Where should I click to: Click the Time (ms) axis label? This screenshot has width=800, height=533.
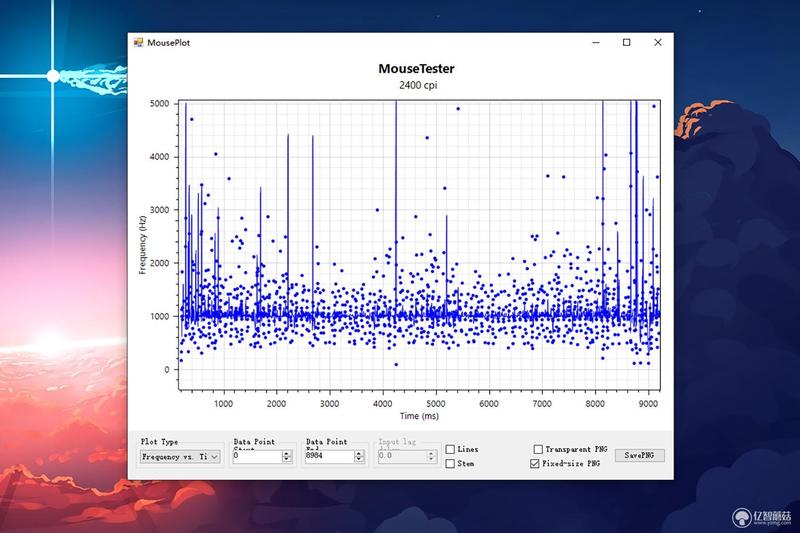pyautogui.click(x=419, y=416)
